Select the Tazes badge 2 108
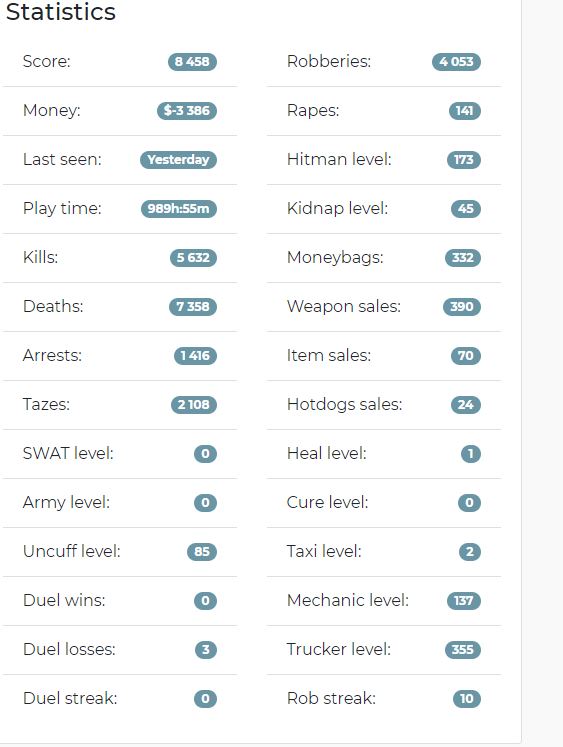 (x=194, y=404)
